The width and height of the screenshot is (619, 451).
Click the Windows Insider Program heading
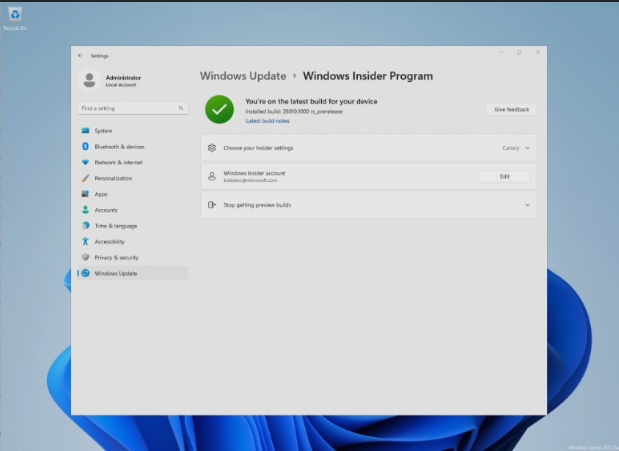point(368,76)
